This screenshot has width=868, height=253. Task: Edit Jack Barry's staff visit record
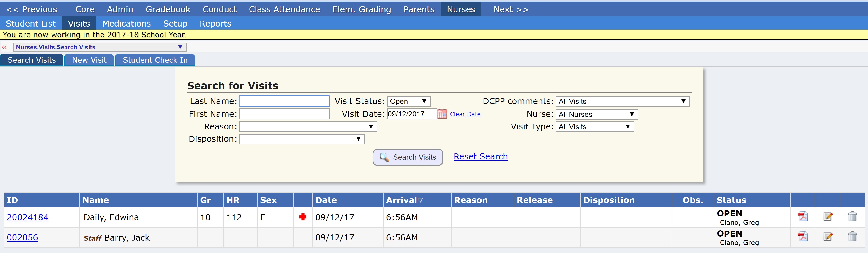(x=827, y=237)
